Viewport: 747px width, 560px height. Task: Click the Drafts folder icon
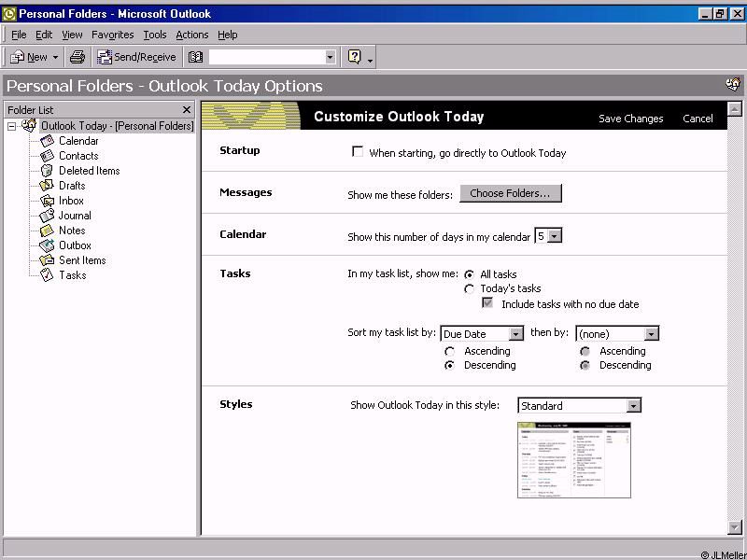click(x=48, y=185)
